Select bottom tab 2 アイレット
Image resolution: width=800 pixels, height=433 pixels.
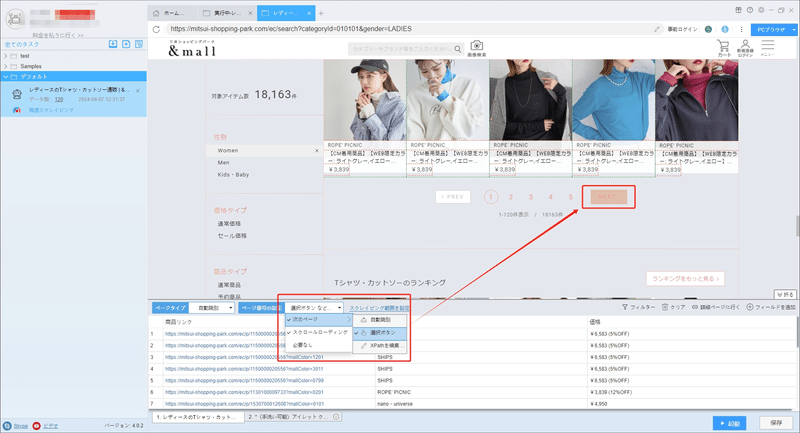coord(293,417)
